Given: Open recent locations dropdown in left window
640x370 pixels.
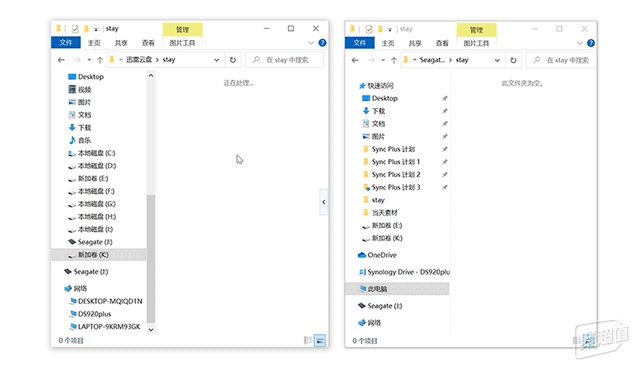Looking at the screenshot, I should 89,60.
